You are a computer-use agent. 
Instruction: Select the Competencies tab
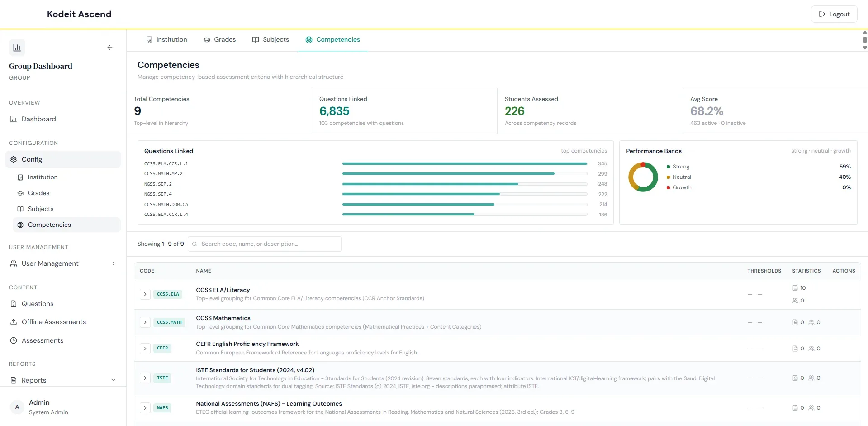[333, 40]
